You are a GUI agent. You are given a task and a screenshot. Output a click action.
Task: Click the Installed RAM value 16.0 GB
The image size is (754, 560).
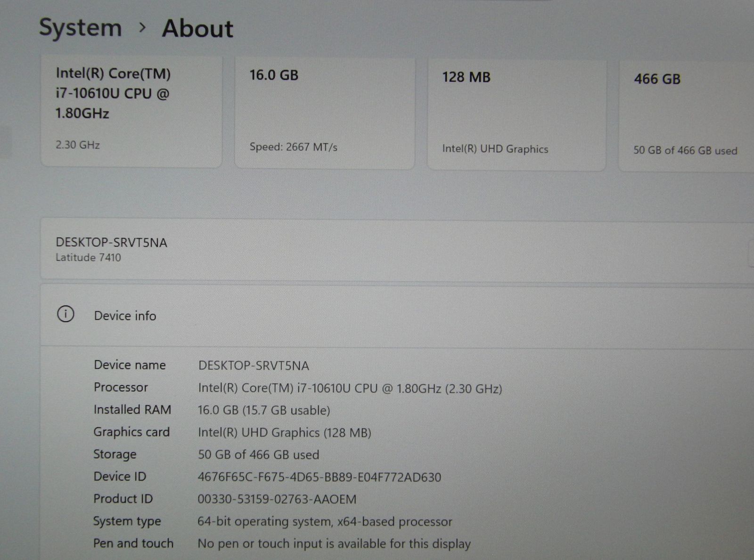point(263,410)
